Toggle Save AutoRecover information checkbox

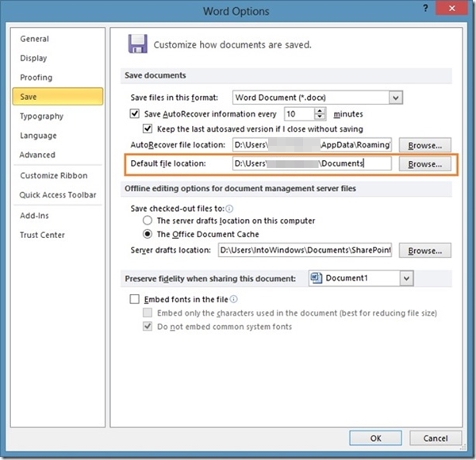click(135, 113)
